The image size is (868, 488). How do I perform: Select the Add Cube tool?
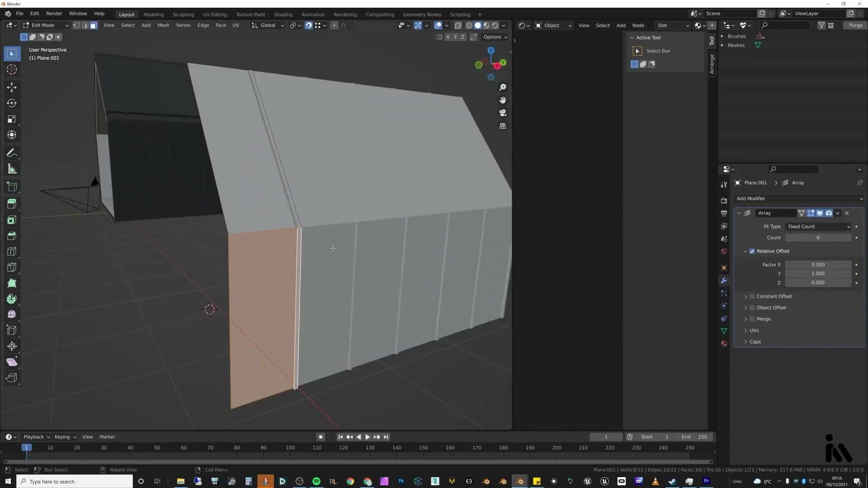pos(12,187)
